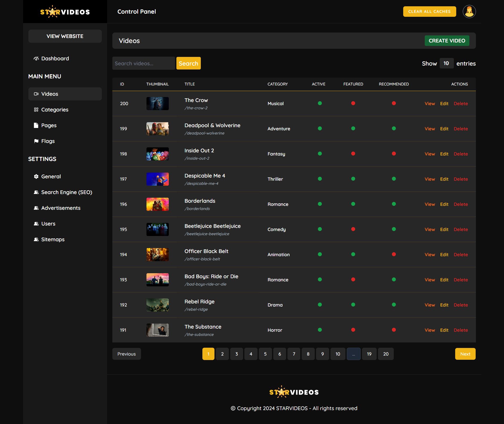The image size is (504, 424).
Task: Open the Pages menu item
Action: point(65,125)
